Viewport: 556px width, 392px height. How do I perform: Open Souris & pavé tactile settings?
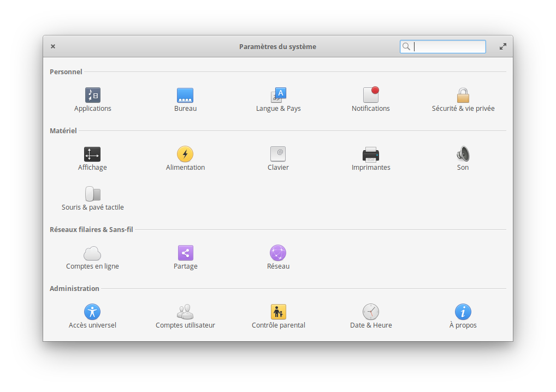92,199
